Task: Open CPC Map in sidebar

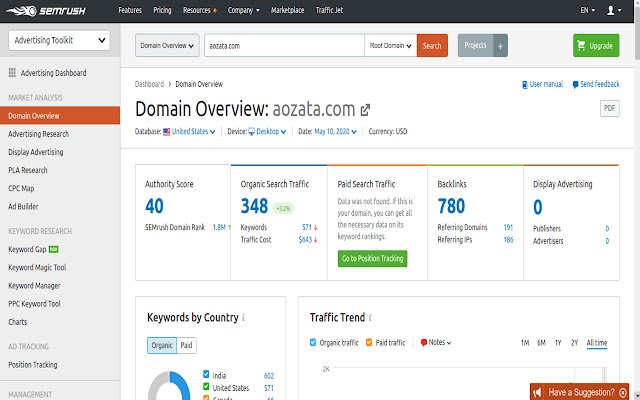Action: (21, 189)
